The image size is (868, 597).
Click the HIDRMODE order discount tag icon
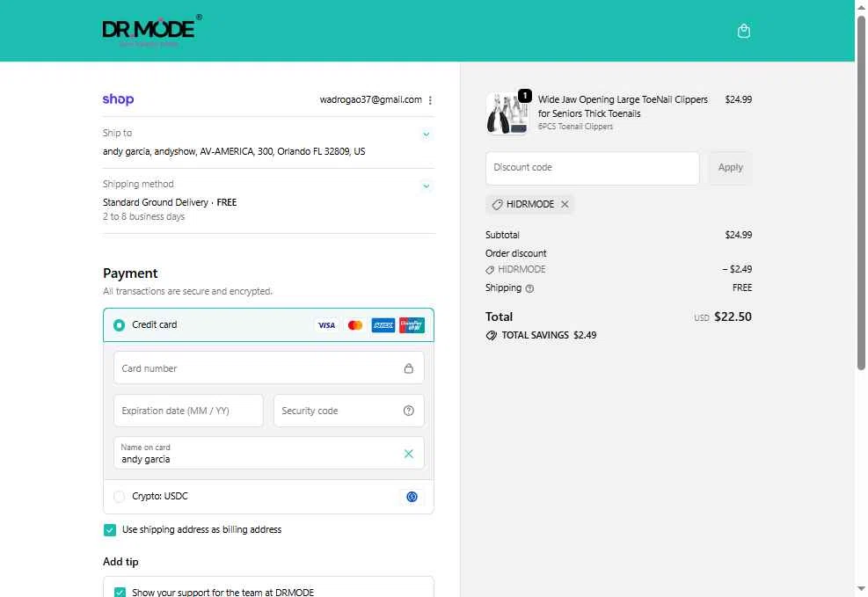pyautogui.click(x=490, y=270)
